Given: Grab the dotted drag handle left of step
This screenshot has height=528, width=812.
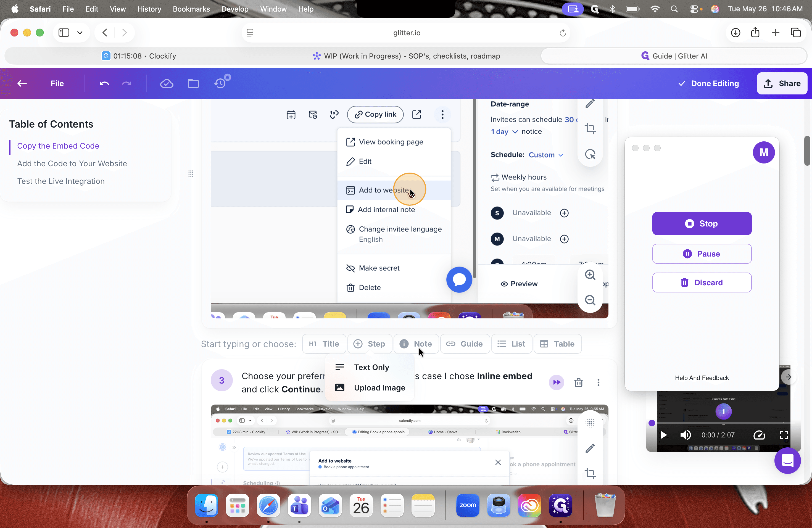Looking at the screenshot, I should [191, 174].
